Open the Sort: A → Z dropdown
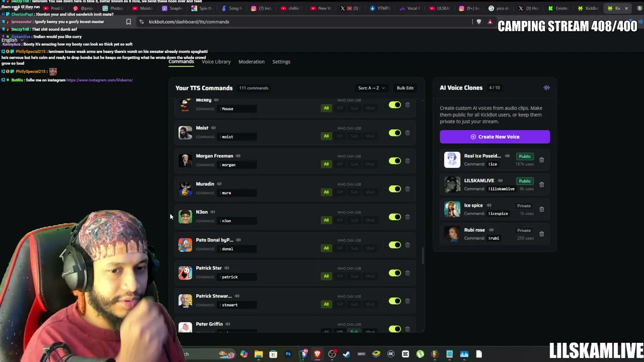The width and height of the screenshot is (644, 362). coord(371,88)
